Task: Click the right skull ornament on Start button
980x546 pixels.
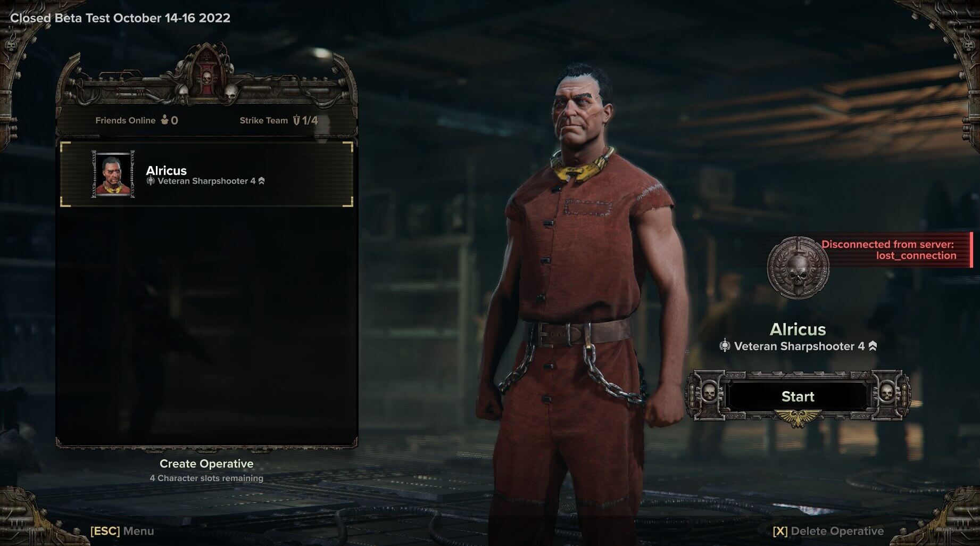Action: [x=886, y=394]
